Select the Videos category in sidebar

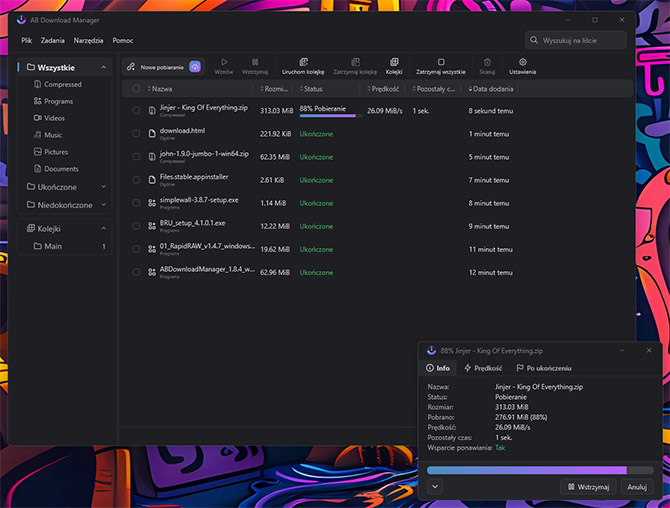54,118
